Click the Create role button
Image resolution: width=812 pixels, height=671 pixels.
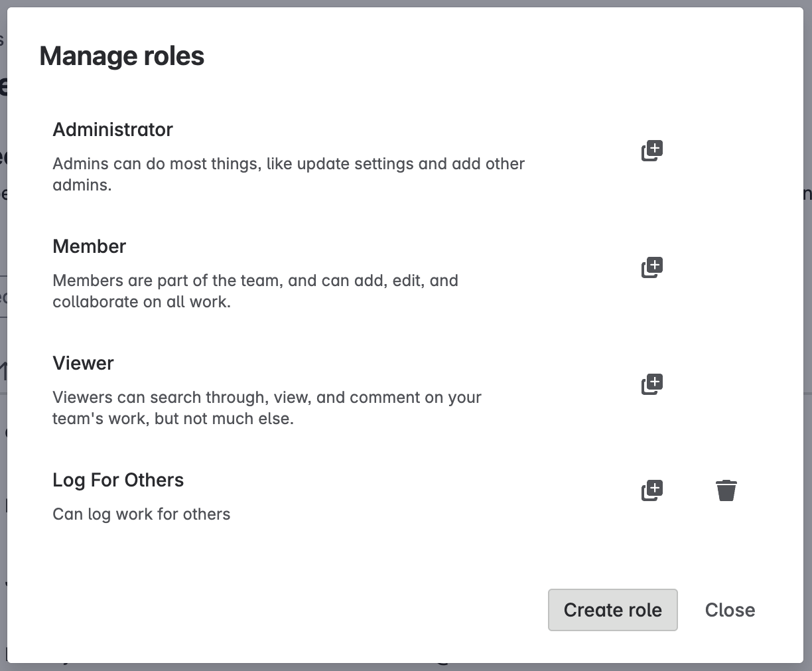(612, 610)
